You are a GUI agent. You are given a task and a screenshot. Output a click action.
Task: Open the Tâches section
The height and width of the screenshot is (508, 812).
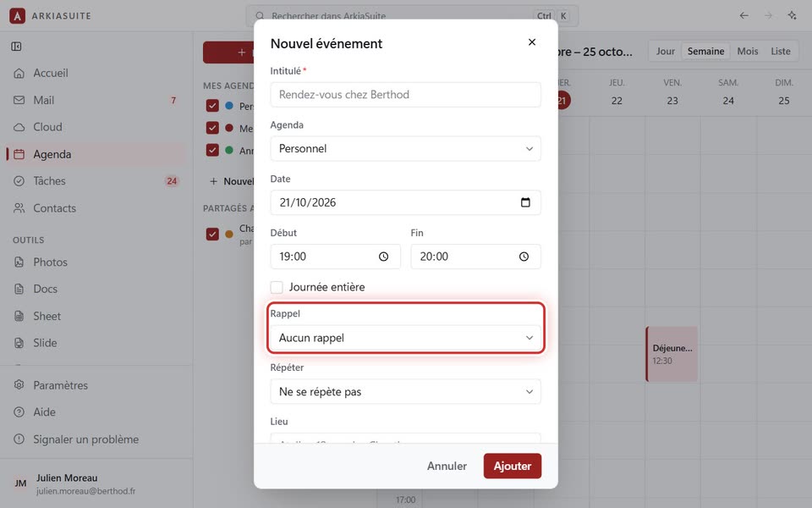(x=96, y=181)
